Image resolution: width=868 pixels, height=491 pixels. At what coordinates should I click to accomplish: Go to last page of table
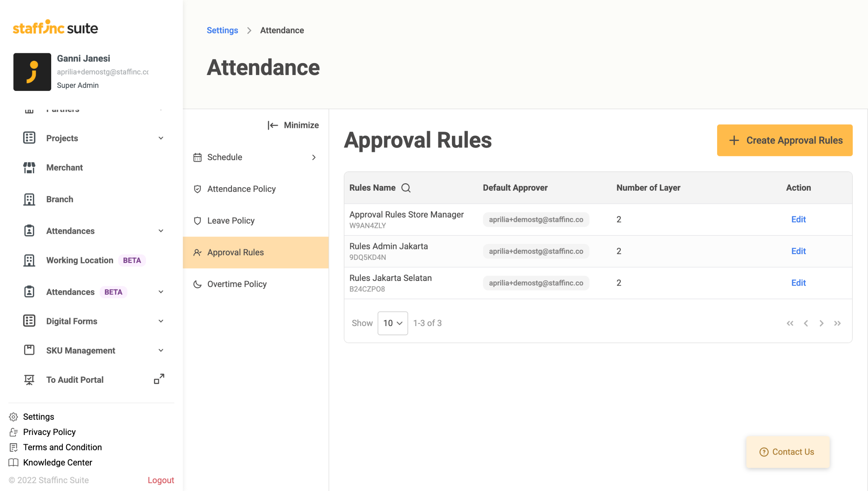[x=837, y=323]
